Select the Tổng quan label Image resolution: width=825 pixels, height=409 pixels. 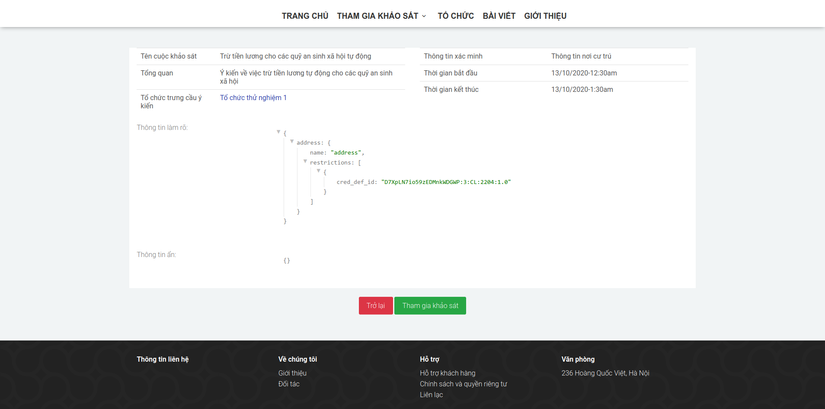pyautogui.click(x=157, y=73)
